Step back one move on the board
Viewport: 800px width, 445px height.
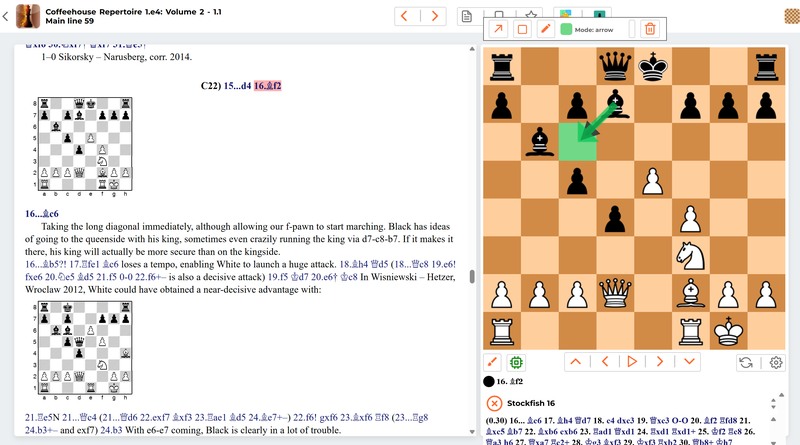[604, 362]
